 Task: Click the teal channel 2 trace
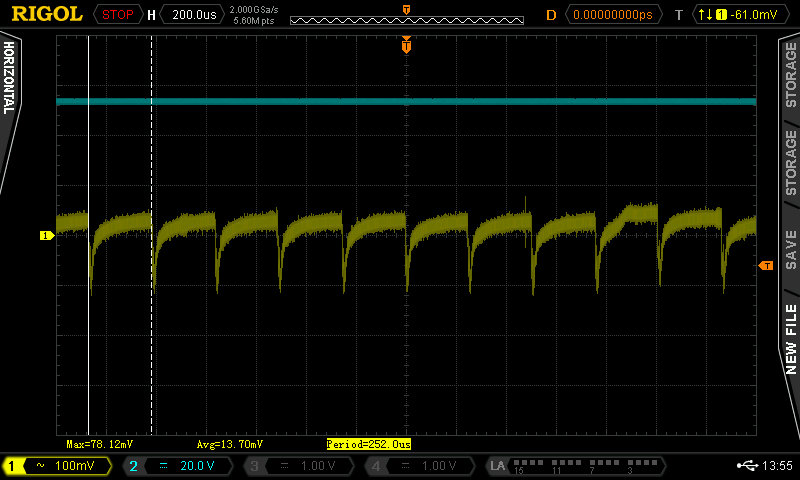(406, 102)
